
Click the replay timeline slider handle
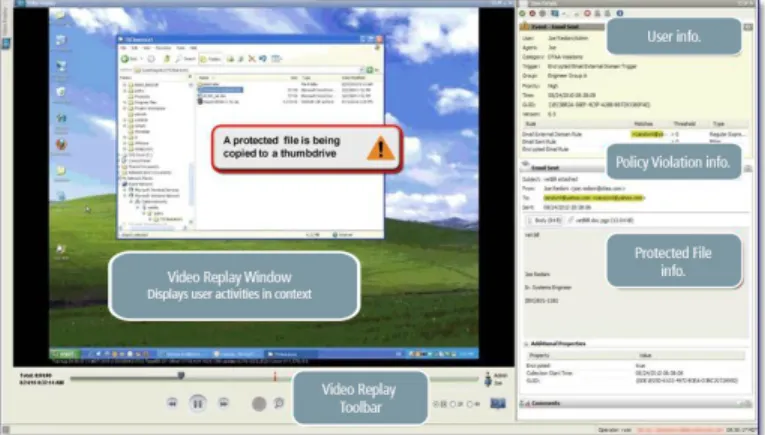(181, 375)
